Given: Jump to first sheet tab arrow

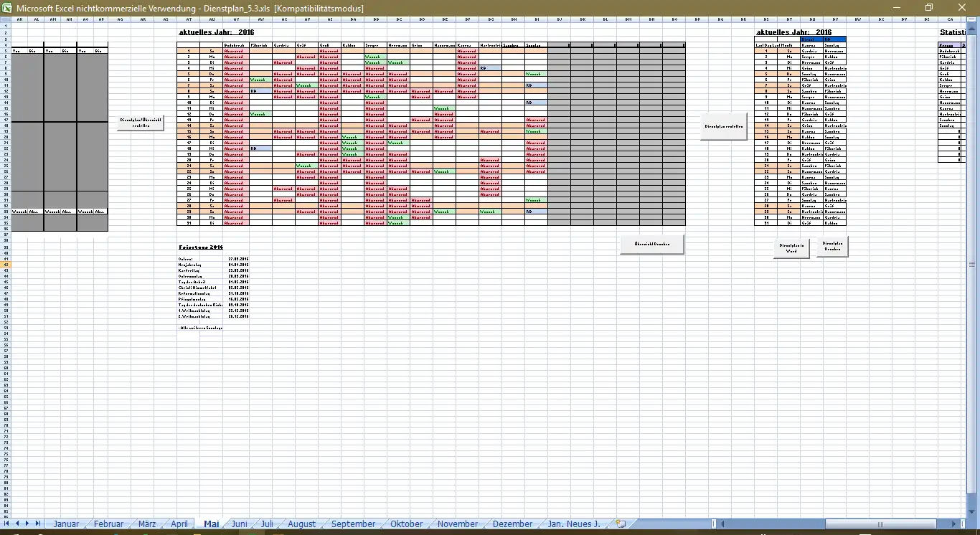Looking at the screenshot, I should (x=8, y=524).
